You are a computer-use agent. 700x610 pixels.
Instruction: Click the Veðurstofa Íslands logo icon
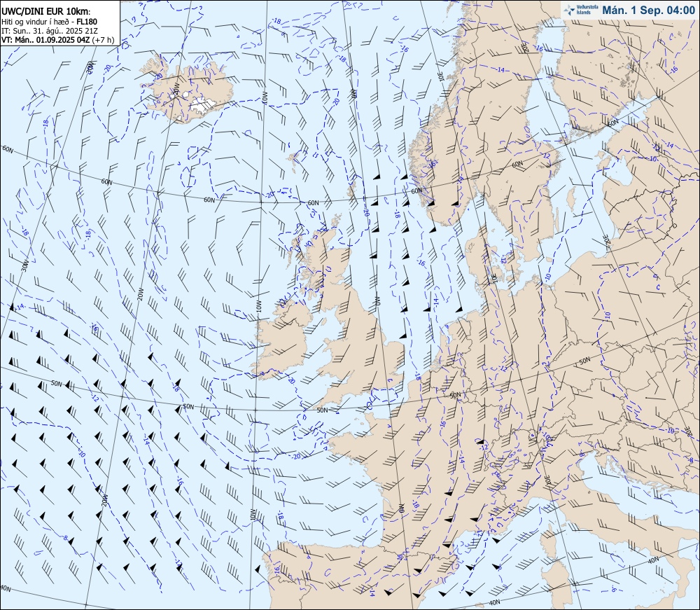pos(570,10)
